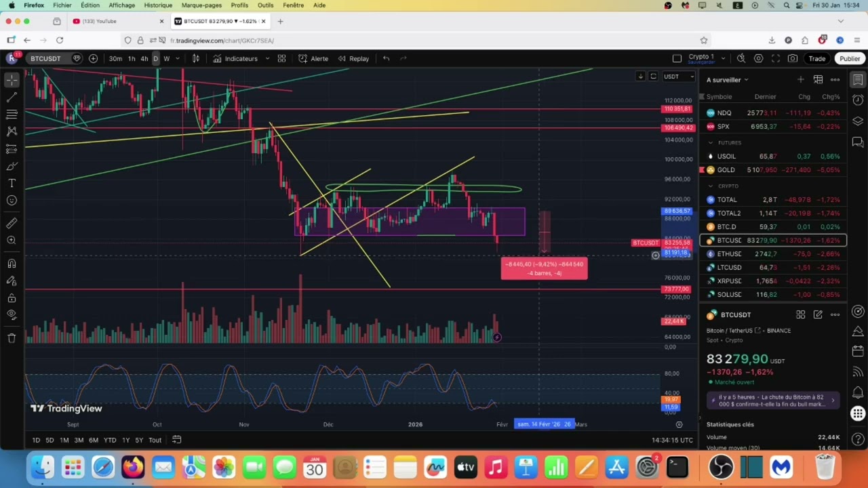Open the chart settings gear icon
868x488 pixels.
coord(759,58)
